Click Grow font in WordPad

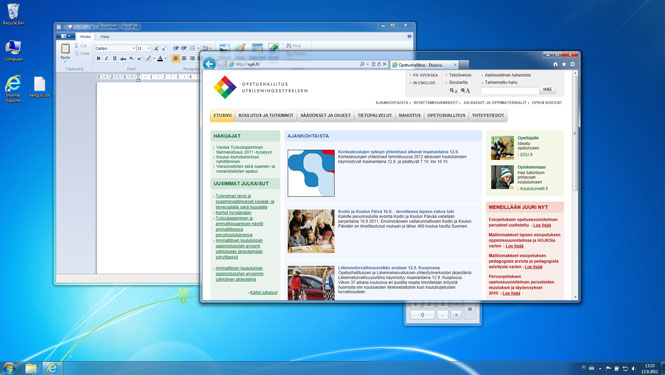(156, 48)
